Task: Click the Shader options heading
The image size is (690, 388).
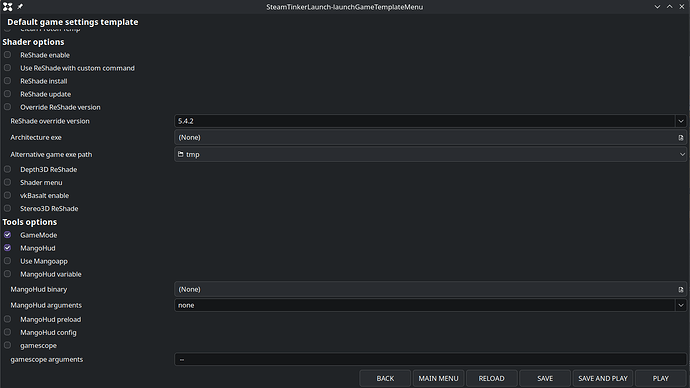Action: click(x=33, y=42)
